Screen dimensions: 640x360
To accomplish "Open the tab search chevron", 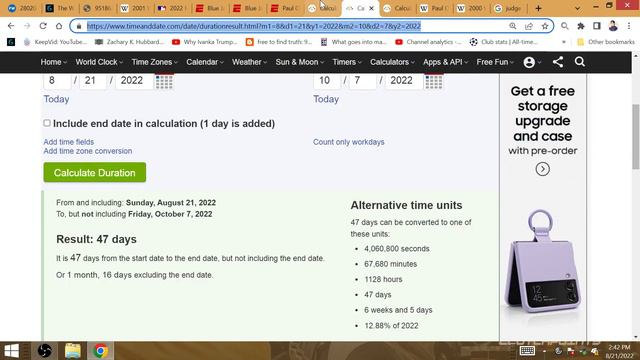I will 577,8.
